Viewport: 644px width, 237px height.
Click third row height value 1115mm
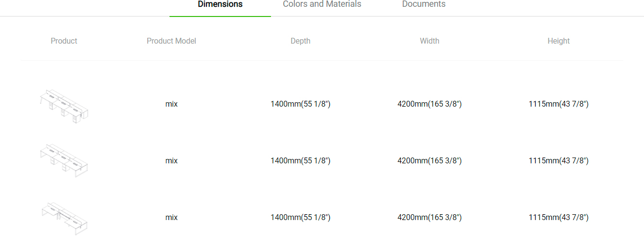click(x=559, y=217)
